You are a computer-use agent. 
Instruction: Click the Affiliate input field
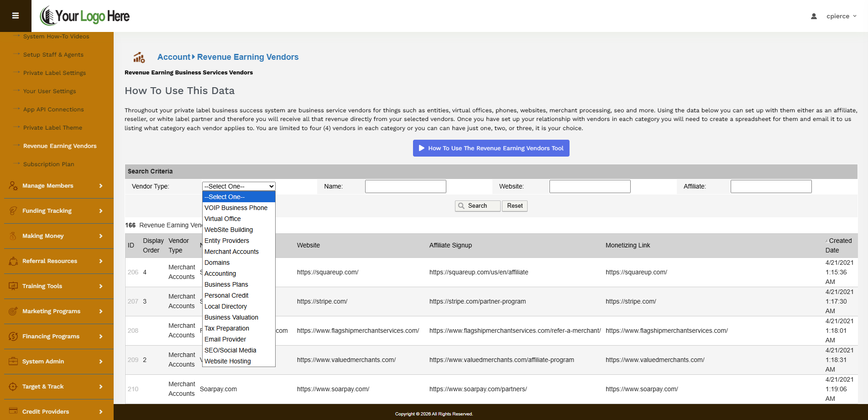[x=771, y=186]
